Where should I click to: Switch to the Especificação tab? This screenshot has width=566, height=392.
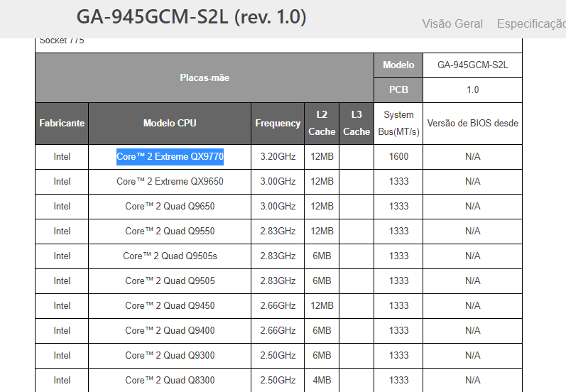(x=531, y=24)
